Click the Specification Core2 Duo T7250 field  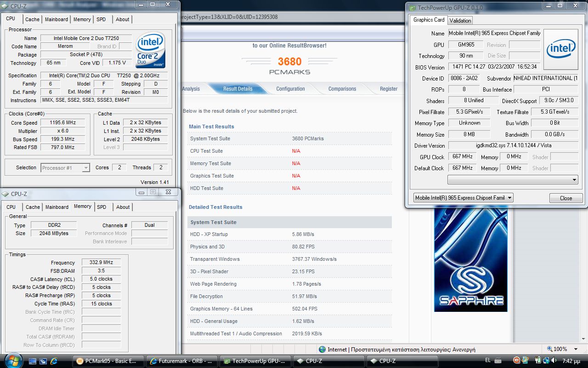[103, 75]
